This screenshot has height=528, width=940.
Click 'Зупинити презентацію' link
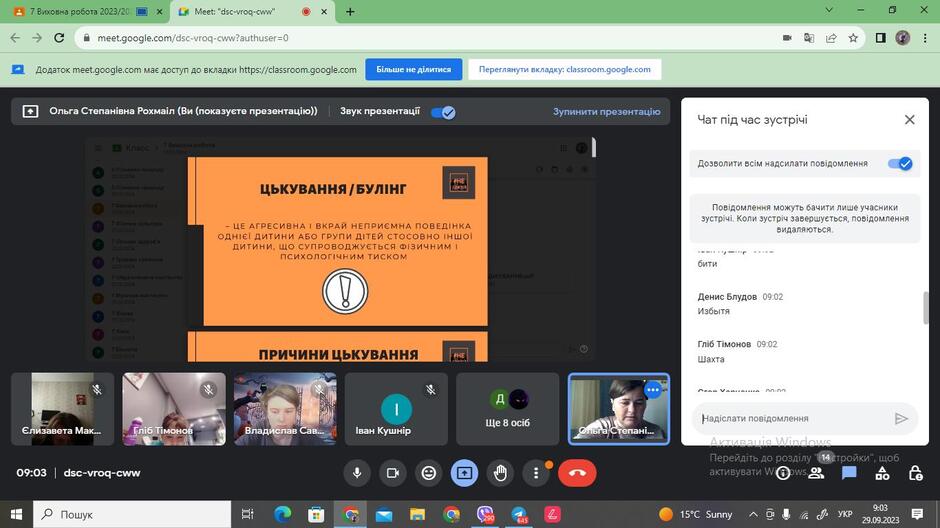[x=606, y=111]
